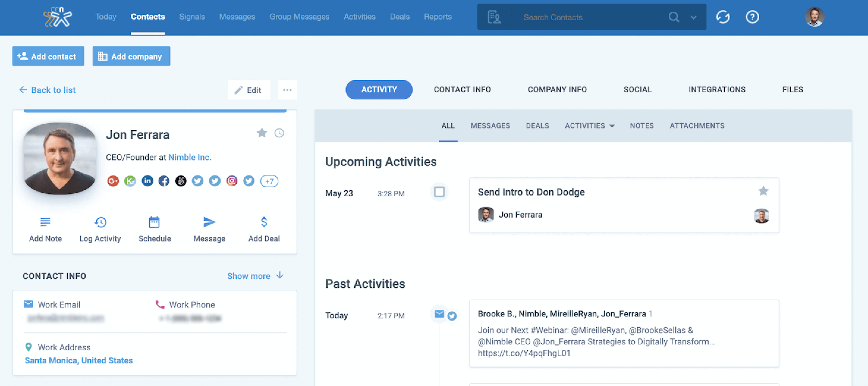Image resolution: width=868 pixels, height=386 pixels.
Task: Click the Twitter icon beside the +7 badge
Action: 249,181
